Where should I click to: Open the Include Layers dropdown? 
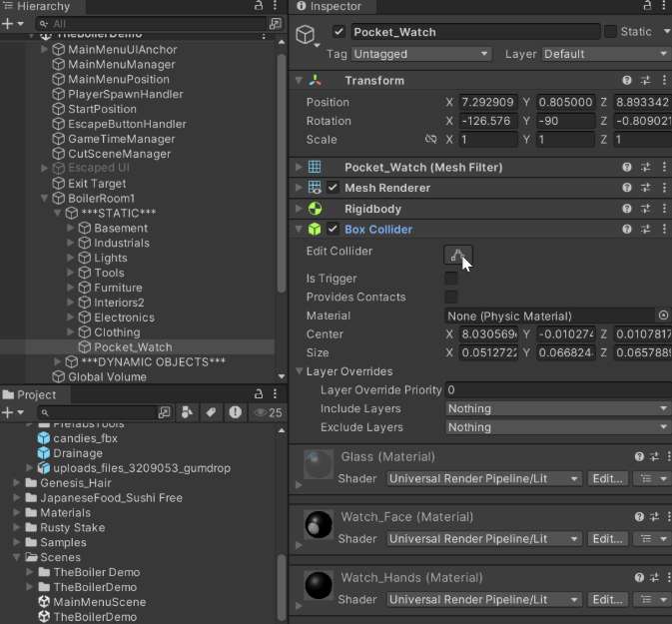tap(557, 408)
